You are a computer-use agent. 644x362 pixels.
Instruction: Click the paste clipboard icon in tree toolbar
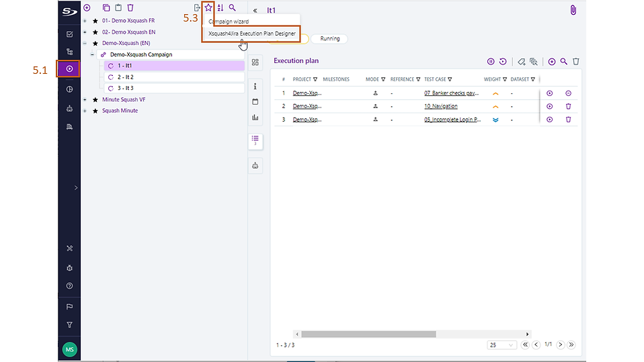click(x=118, y=8)
